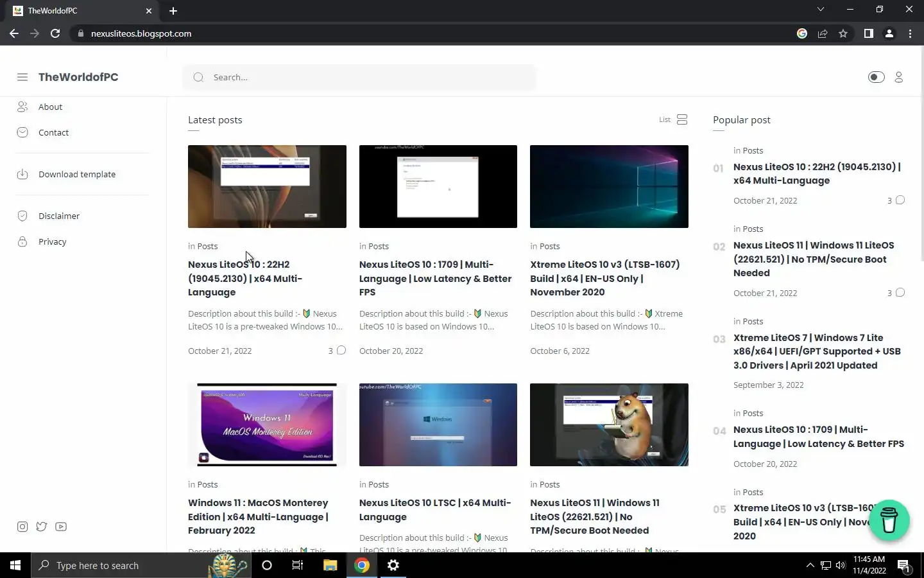This screenshot has width=924, height=578.
Task: Click thumbnail of Nexus LiteOS 10 1709 post
Action: pyautogui.click(x=438, y=186)
